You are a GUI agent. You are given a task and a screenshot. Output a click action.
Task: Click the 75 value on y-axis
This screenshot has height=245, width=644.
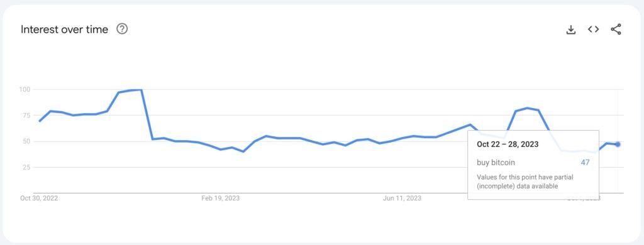[x=27, y=116]
